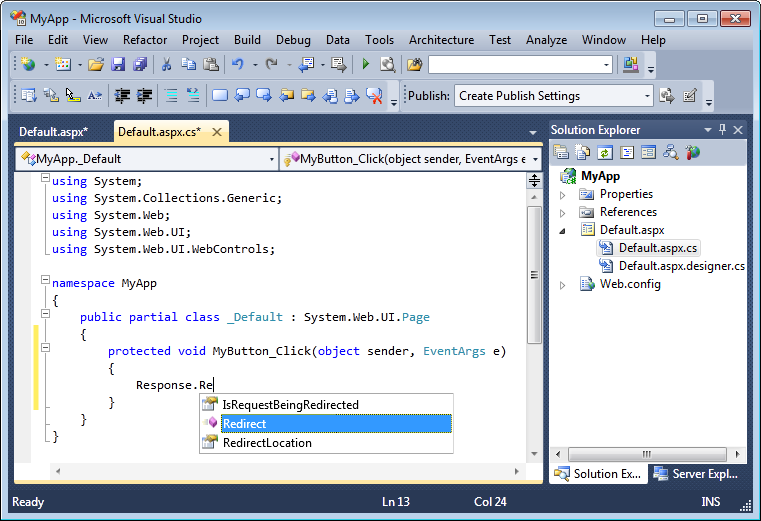The image size is (761, 521).
Task: Click the Clear All Bookmarks red X icon
Action: tap(374, 96)
